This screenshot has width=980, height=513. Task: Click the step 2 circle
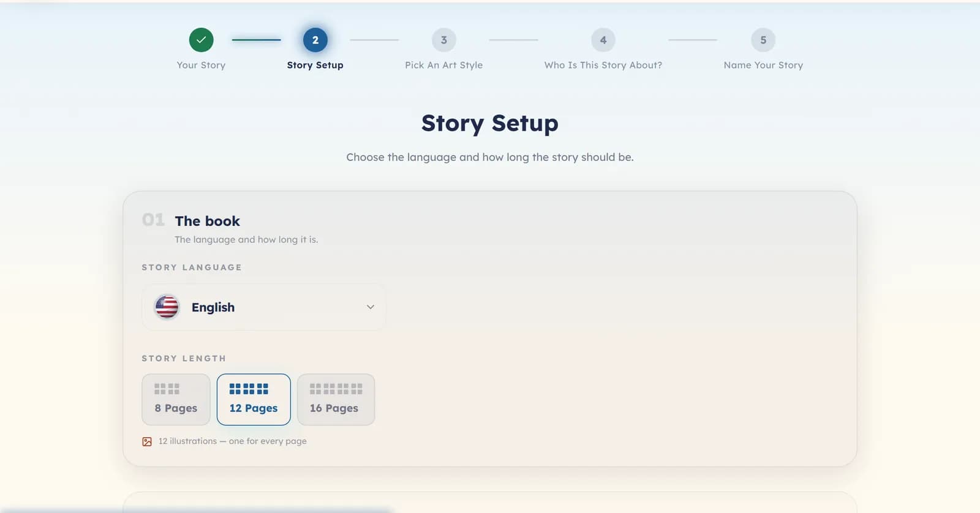click(315, 40)
